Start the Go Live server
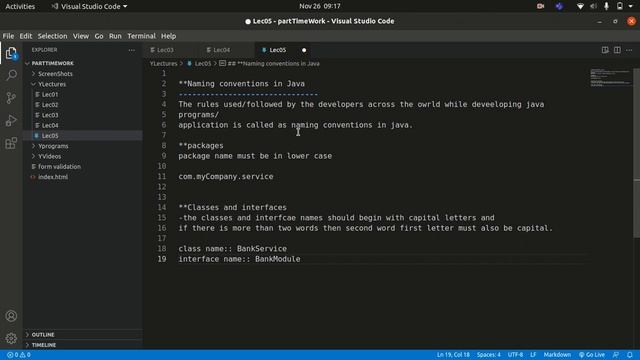This screenshot has height=360, width=640. pos(592,355)
